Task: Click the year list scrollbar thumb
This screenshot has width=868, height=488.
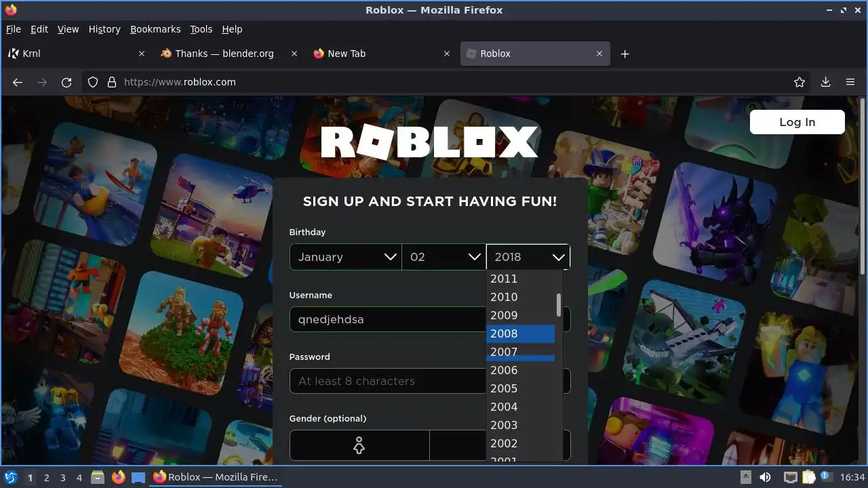Action: click(x=559, y=304)
